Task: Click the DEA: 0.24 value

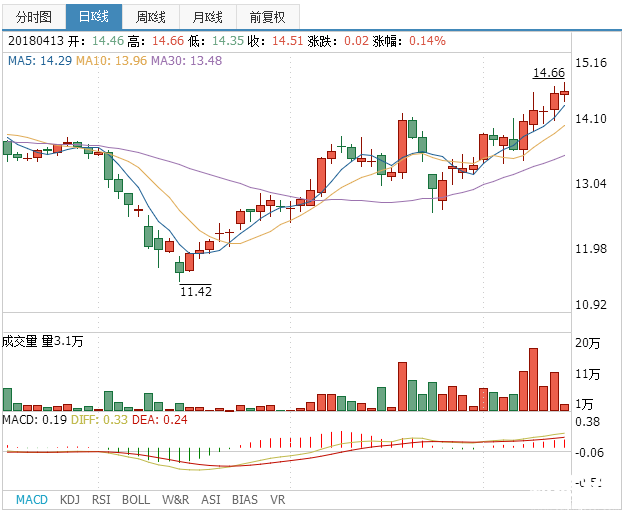Action: (x=159, y=420)
